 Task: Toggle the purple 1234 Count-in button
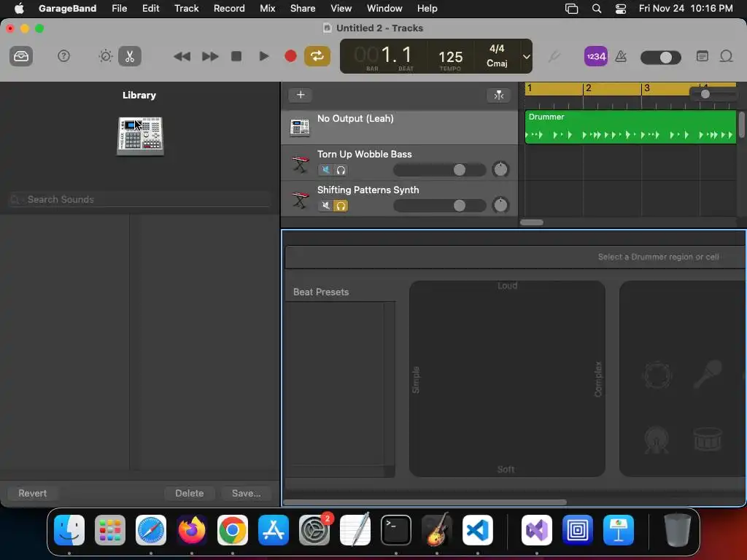coord(595,56)
